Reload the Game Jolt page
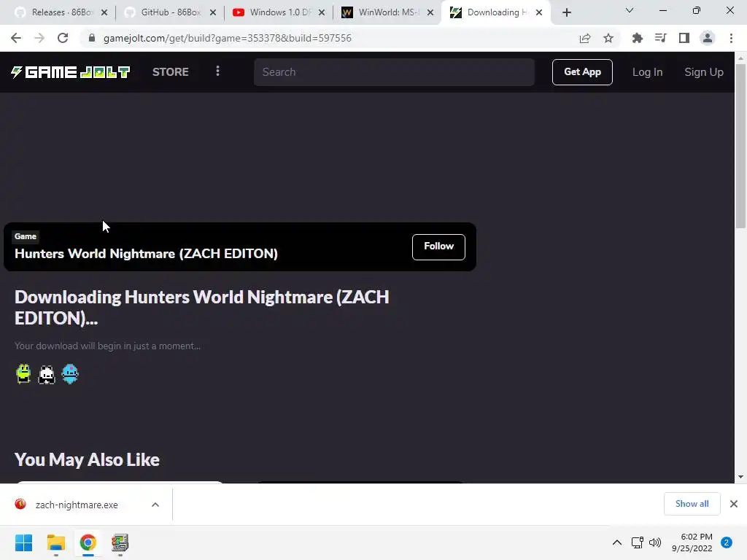 tap(63, 38)
